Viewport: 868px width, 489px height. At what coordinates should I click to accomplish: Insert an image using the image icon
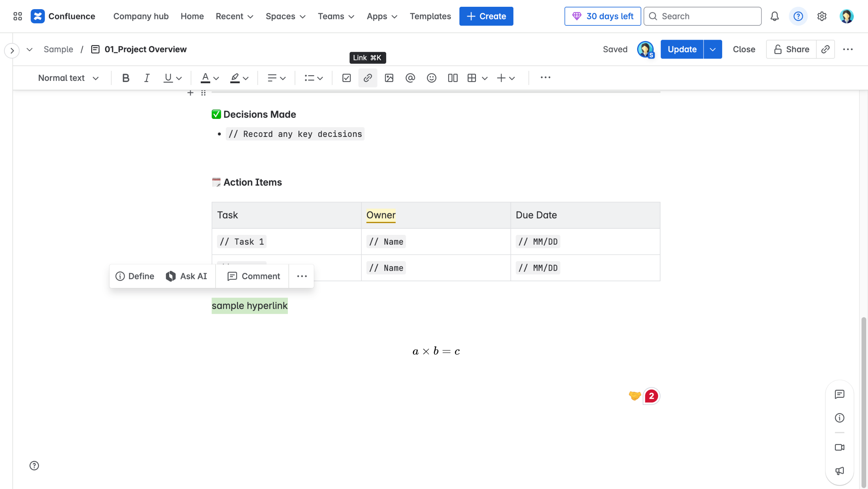tap(389, 78)
